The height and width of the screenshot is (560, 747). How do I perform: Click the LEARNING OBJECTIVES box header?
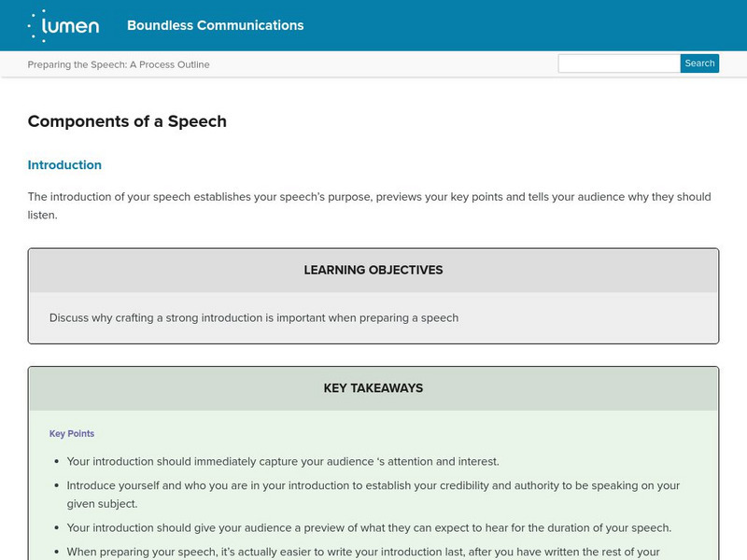(373, 271)
